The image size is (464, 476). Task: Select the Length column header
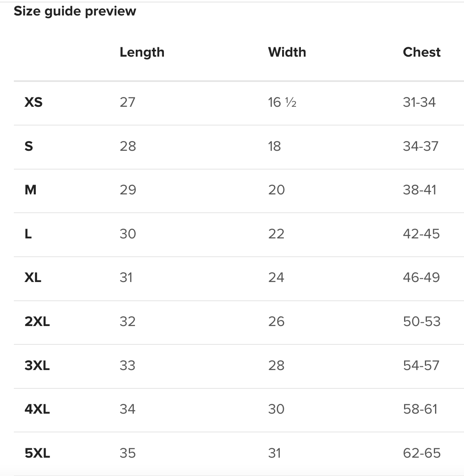pos(142,52)
